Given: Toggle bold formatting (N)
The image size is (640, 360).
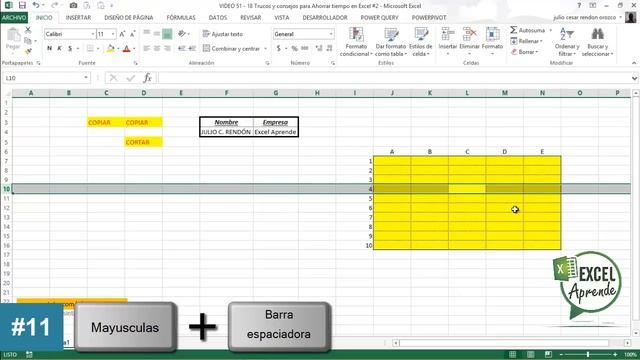Looking at the screenshot, I should (x=49, y=49).
